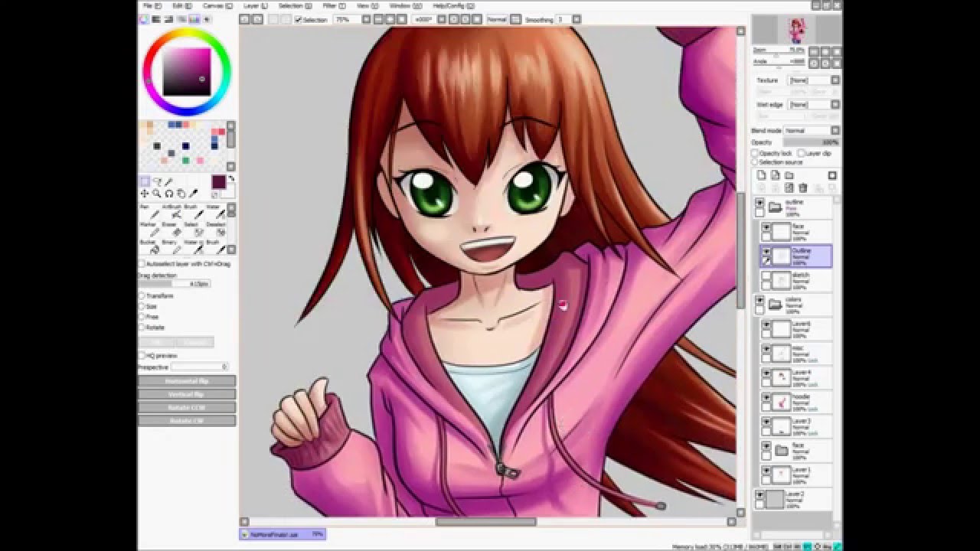The width and height of the screenshot is (980, 551).
Task: Click the Horizontal flip button
Action: [x=187, y=381]
